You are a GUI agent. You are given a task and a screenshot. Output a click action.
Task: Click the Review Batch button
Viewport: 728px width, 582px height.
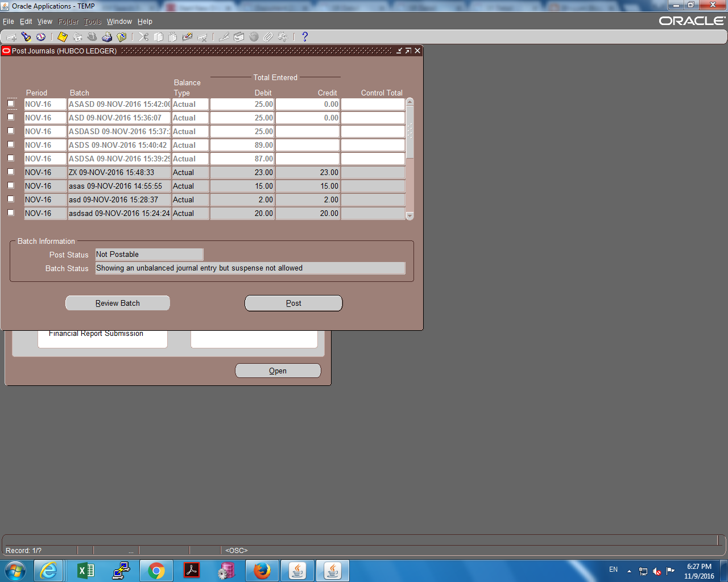(x=117, y=302)
